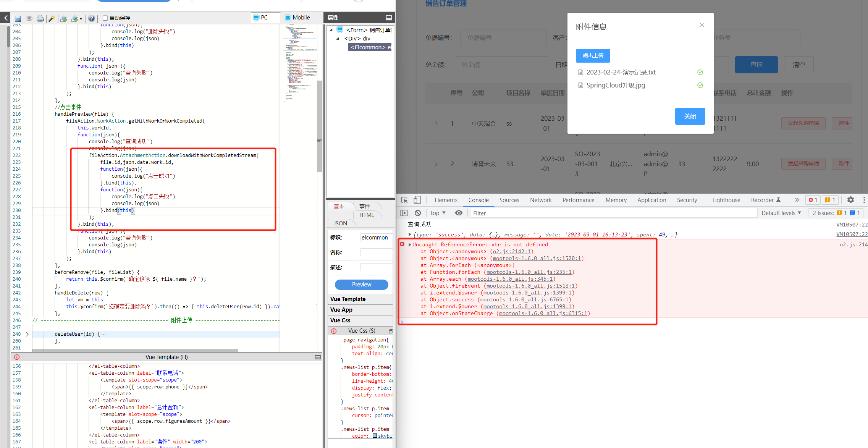The image size is (868, 448).
Task: Click the 关闭 button in attachment dialog
Action: click(x=690, y=116)
